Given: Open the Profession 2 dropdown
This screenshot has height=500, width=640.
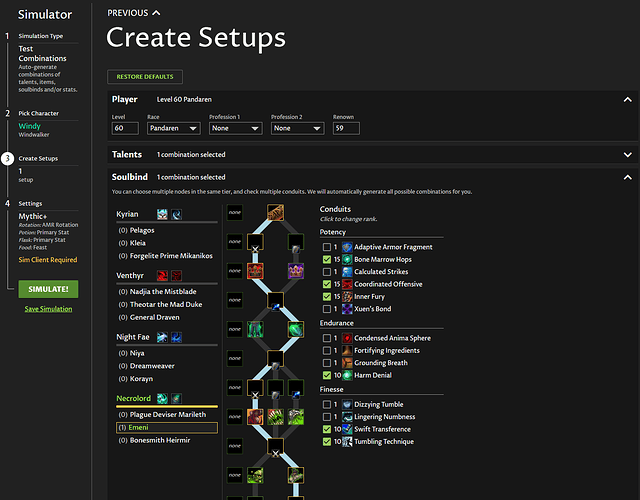Looking at the screenshot, I should [298, 128].
